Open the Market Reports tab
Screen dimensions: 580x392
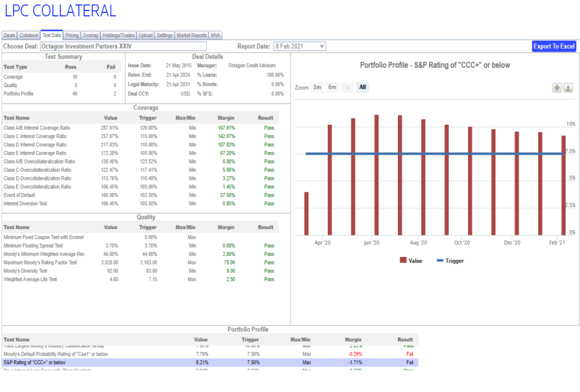point(191,35)
